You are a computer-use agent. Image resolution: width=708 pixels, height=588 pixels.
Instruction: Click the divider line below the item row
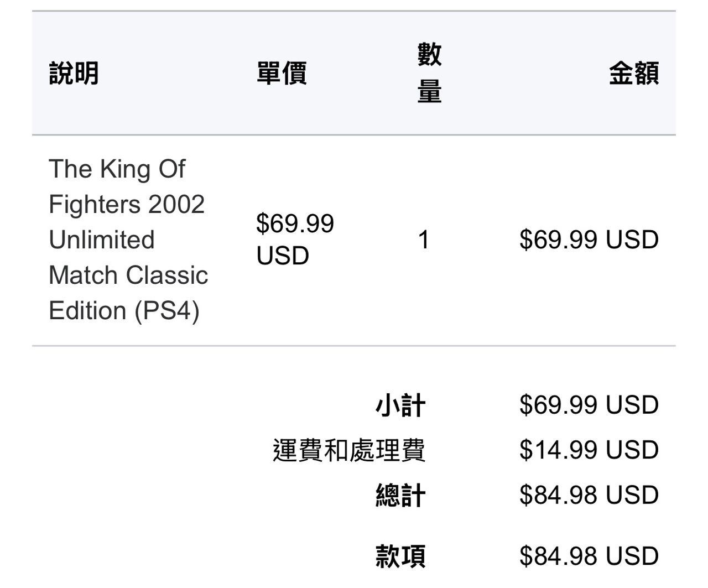click(x=354, y=346)
